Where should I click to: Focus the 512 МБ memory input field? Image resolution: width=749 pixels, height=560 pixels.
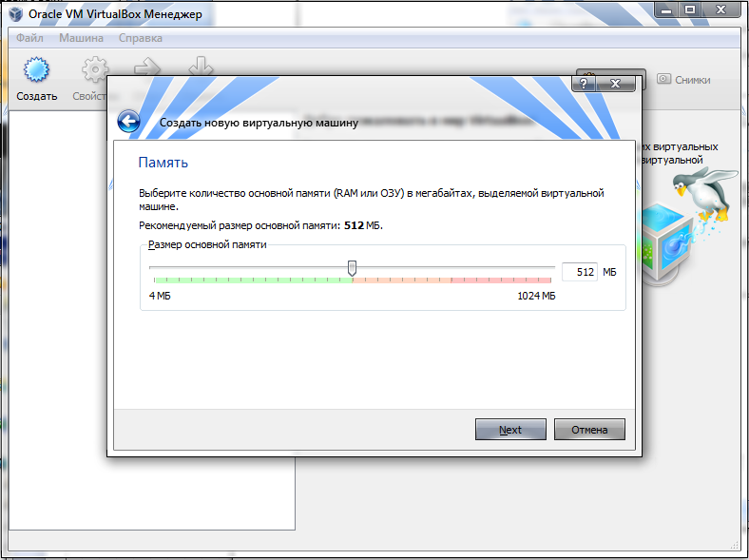click(580, 272)
